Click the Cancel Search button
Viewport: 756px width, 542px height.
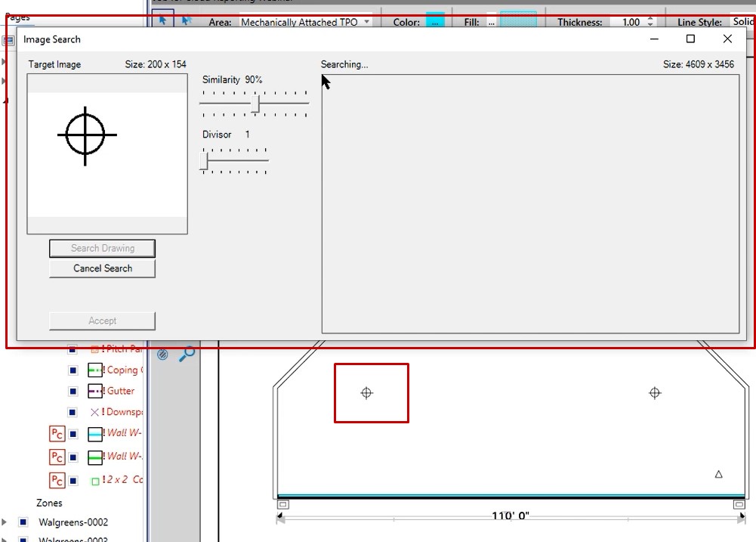103,268
